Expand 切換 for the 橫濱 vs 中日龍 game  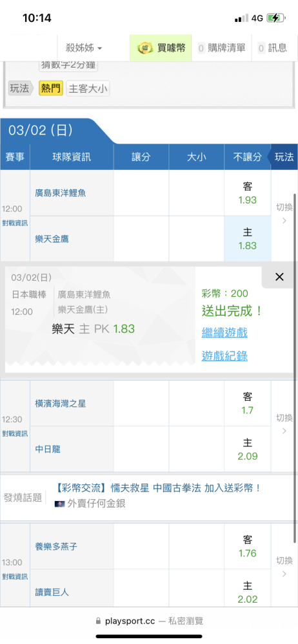coord(284,424)
